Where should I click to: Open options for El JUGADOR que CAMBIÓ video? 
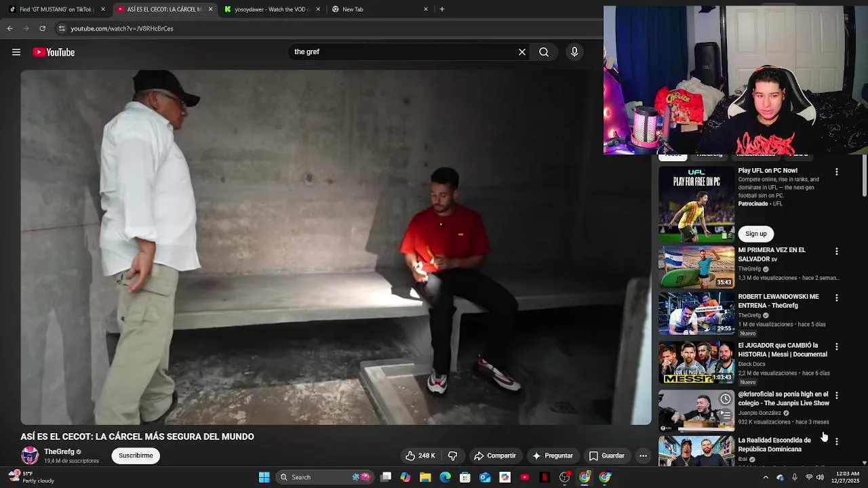pyautogui.click(x=836, y=347)
